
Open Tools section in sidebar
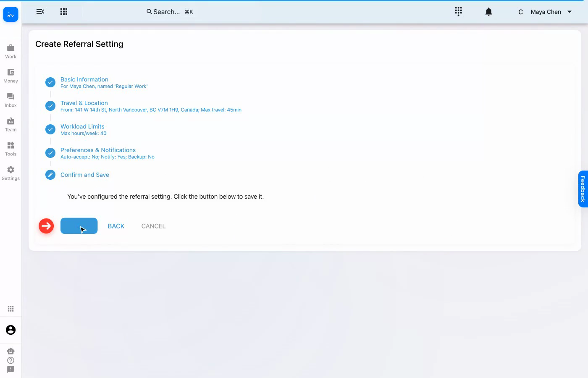10,149
